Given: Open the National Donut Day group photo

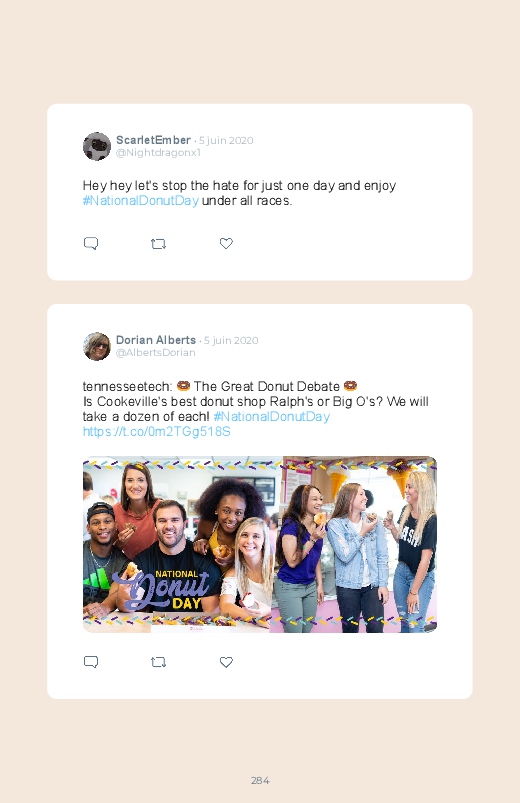Looking at the screenshot, I should click(x=260, y=544).
